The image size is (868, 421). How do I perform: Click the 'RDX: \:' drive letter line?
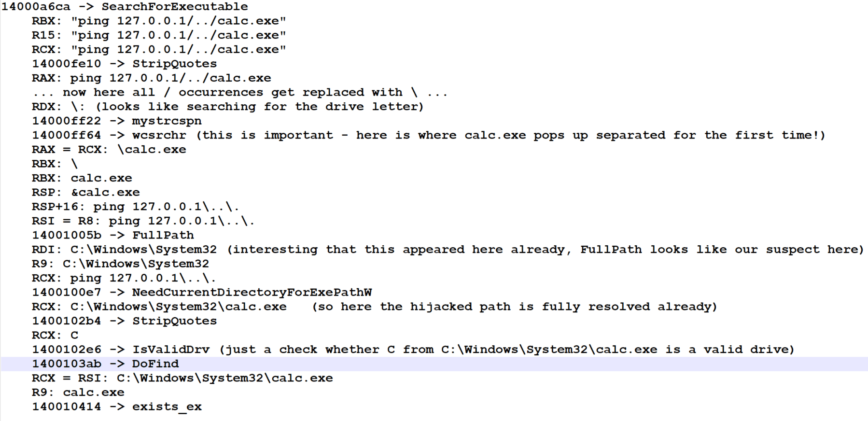tap(228, 107)
